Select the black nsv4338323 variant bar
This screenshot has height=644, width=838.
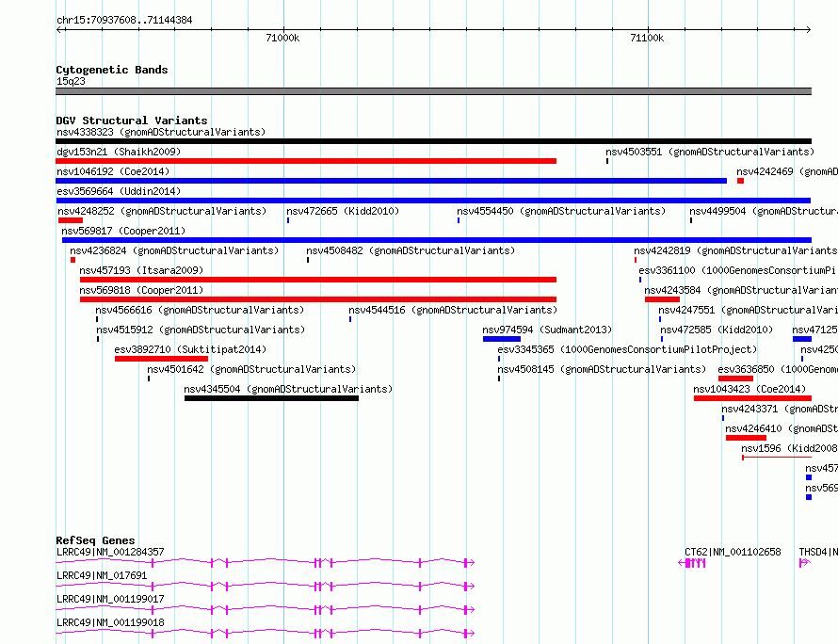coord(433,141)
